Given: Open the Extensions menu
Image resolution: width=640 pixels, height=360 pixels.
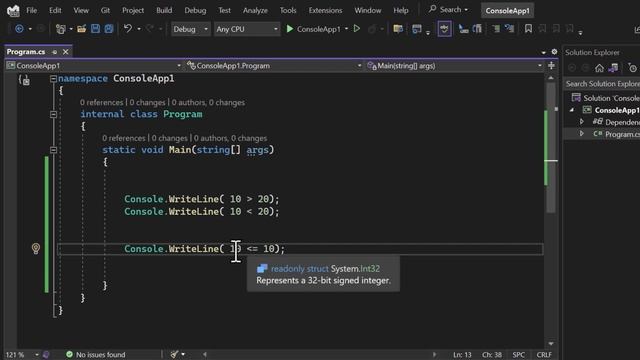Looking at the screenshot, I should coord(325,10).
